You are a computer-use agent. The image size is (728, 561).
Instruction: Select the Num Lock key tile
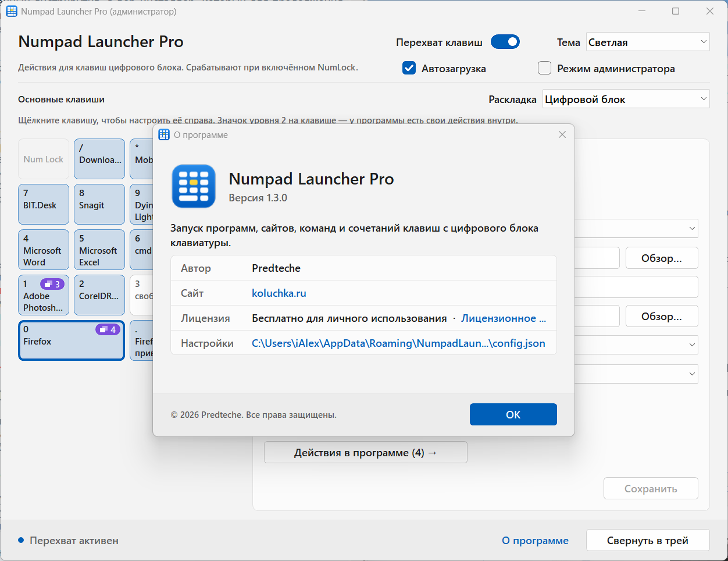pyautogui.click(x=44, y=159)
